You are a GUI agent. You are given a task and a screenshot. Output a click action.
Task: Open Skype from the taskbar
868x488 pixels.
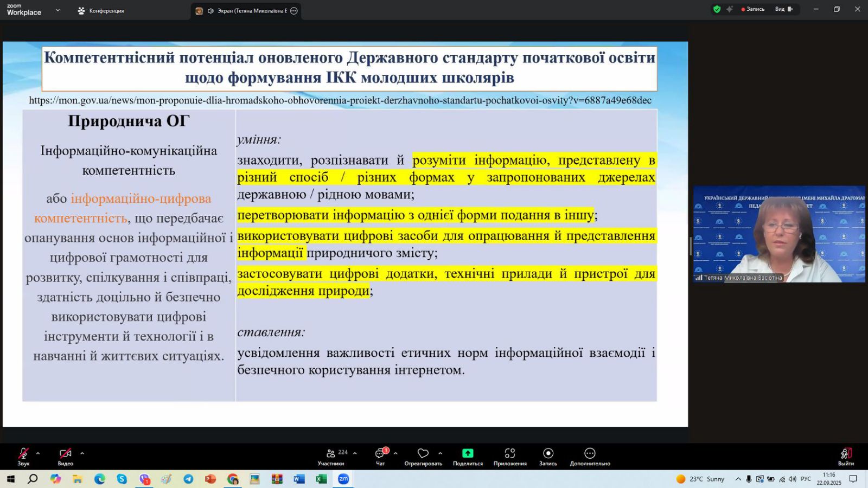(122, 479)
